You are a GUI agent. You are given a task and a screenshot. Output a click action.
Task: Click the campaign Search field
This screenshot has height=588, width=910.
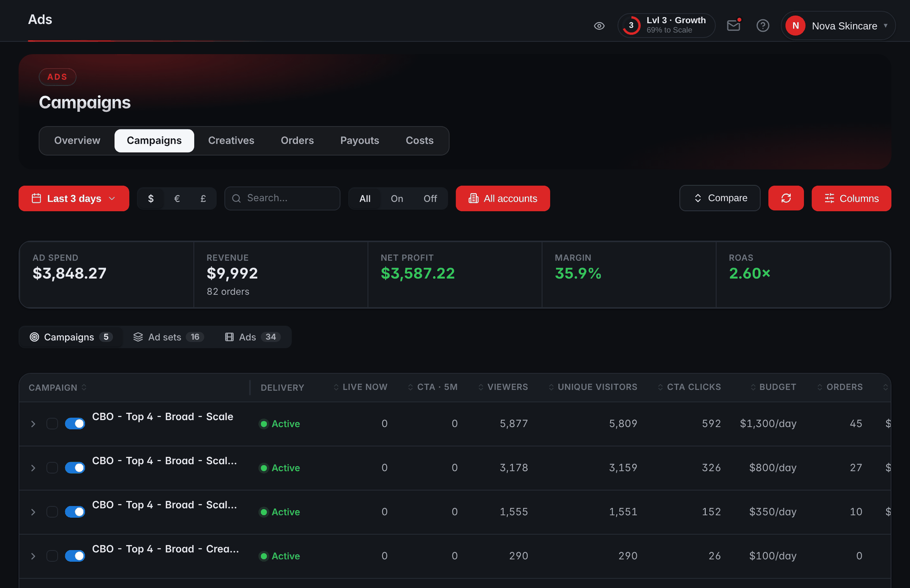282,198
